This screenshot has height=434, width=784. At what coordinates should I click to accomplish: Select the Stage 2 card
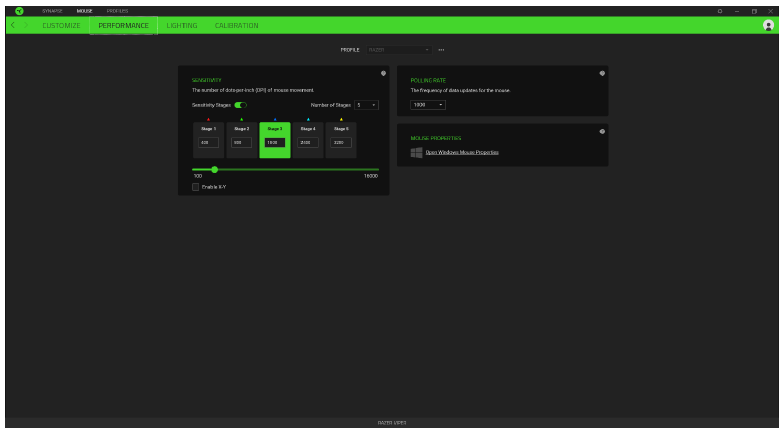pyautogui.click(x=242, y=140)
